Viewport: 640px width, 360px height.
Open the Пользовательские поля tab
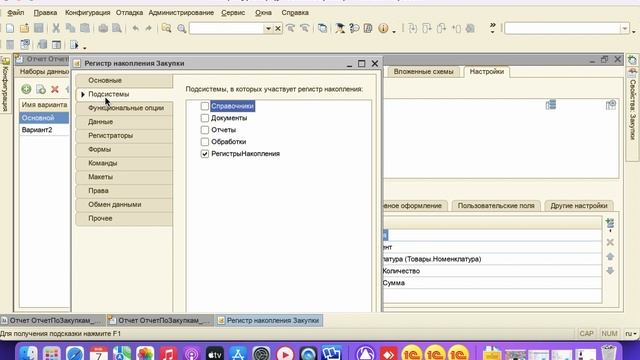click(496, 206)
